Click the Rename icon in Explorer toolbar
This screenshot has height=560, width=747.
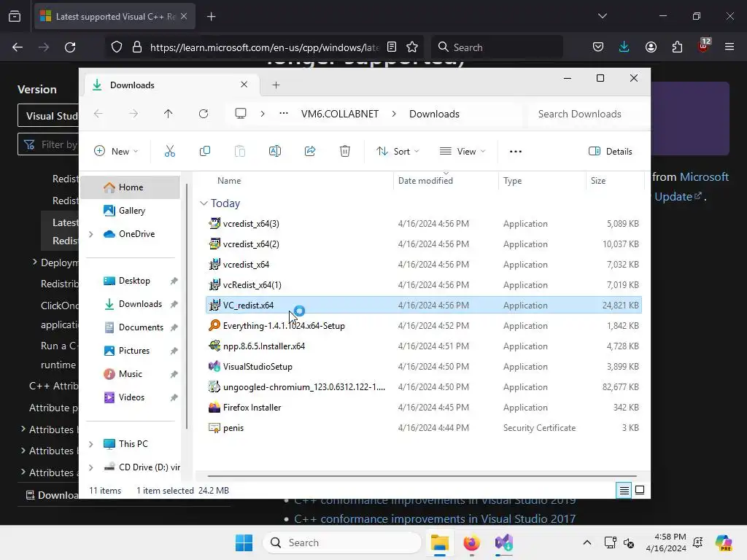point(275,152)
